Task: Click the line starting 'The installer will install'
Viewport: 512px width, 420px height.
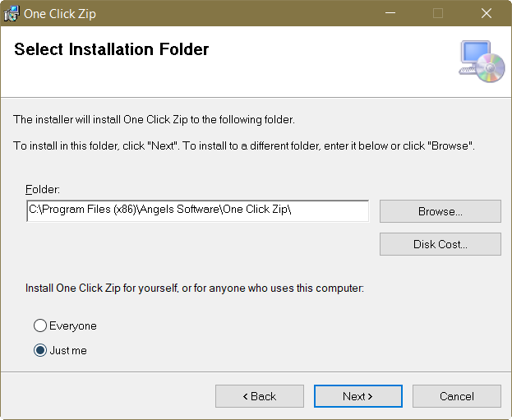Action: pyautogui.click(x=154, y=120)
